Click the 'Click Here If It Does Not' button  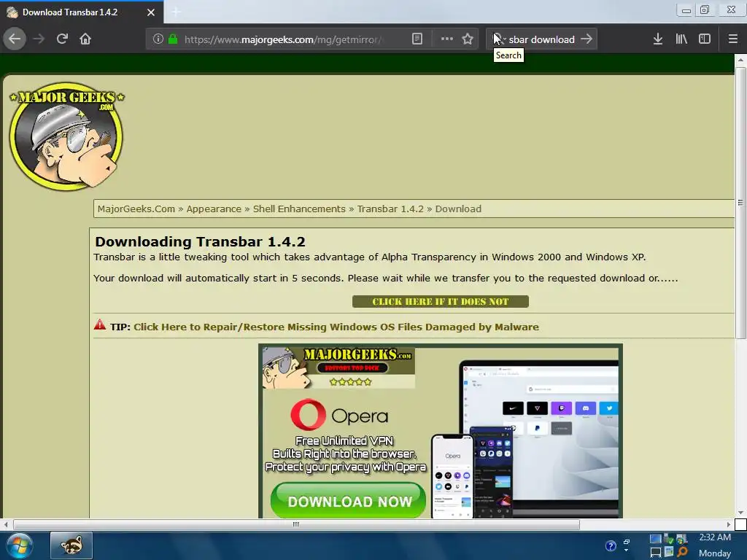[x=440, y=301]
